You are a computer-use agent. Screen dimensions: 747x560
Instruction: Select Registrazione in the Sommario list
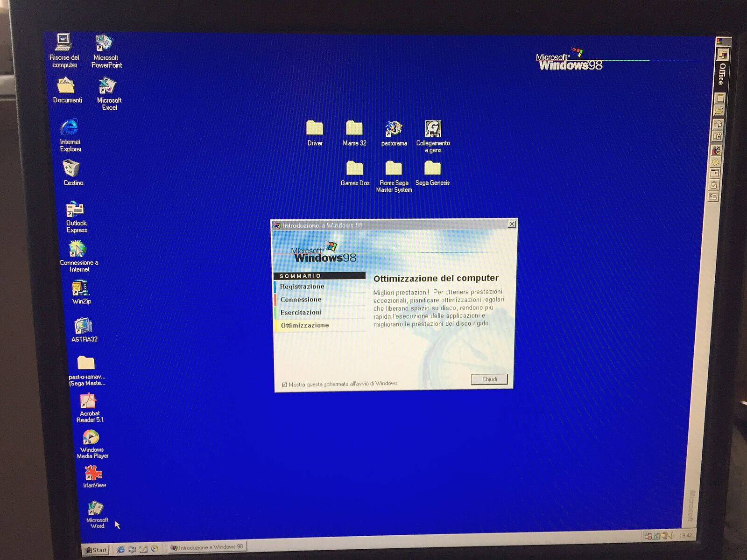click(x=302, y=287)
